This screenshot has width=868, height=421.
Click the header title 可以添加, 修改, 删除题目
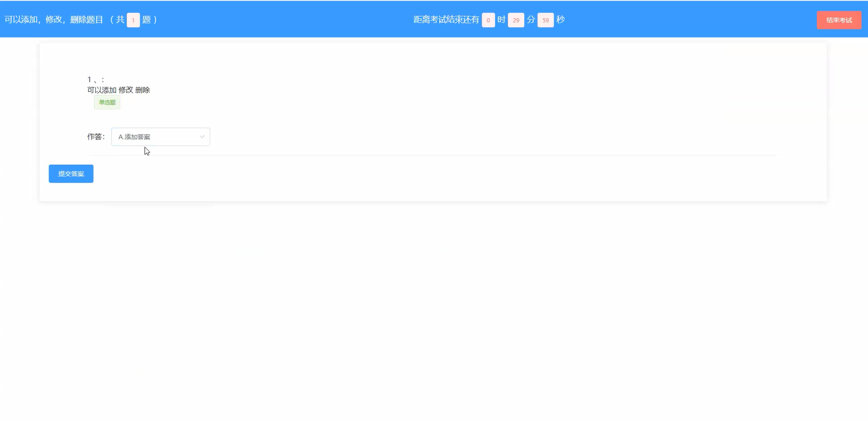(x=54, y=20)
